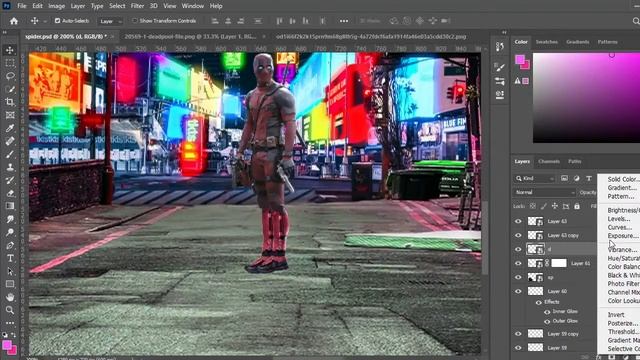
Task: Switch to the Channels tab
Action: click(549, 162)
